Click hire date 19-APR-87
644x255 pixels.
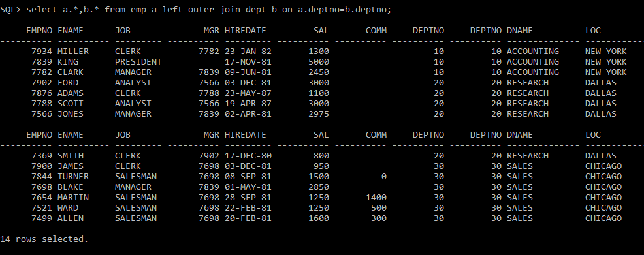click(248, 103)
